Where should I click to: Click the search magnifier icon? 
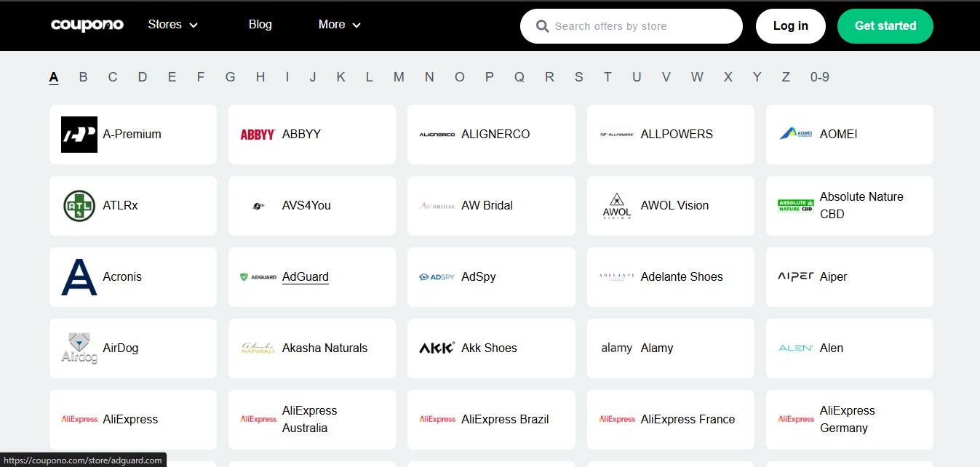542,26
